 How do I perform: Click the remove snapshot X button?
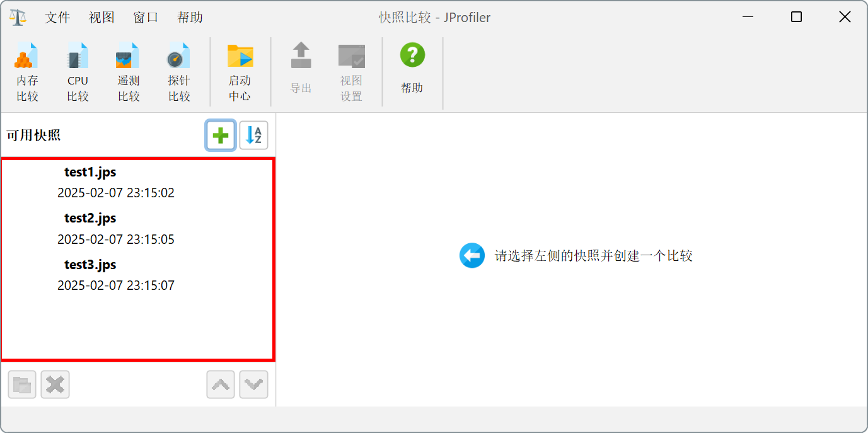click(55, 384)
